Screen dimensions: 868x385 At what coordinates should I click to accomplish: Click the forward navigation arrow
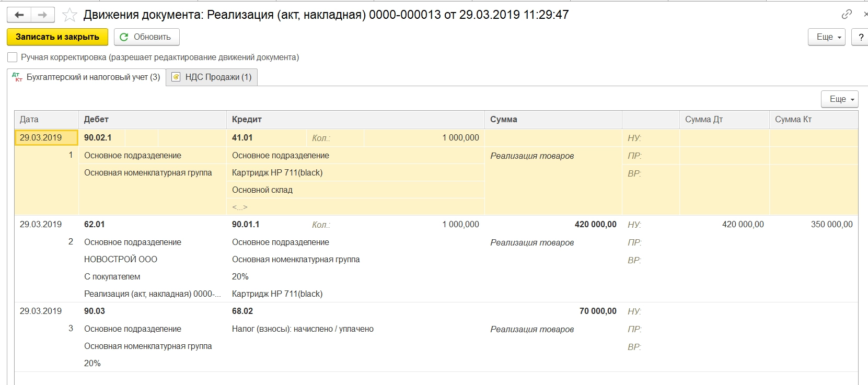43,15
